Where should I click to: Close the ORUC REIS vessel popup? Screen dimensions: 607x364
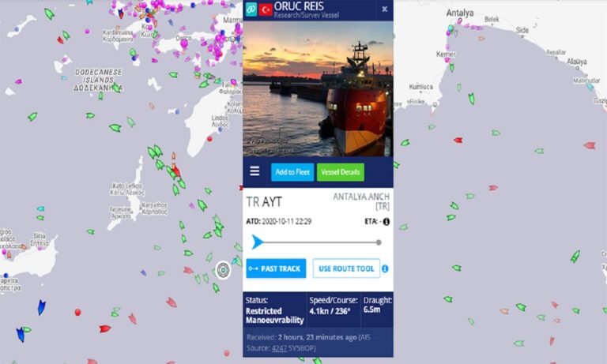(384, 9)
